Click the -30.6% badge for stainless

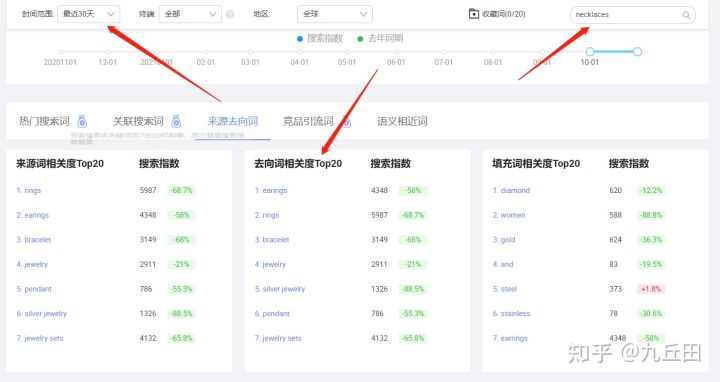coord(651,314)
